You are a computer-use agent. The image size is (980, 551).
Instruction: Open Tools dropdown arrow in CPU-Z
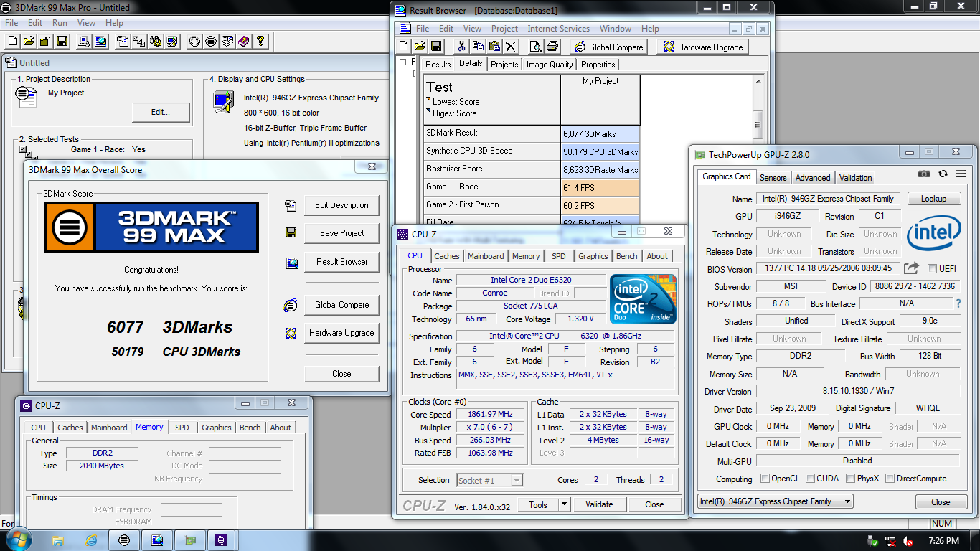[x=564, y=504]
